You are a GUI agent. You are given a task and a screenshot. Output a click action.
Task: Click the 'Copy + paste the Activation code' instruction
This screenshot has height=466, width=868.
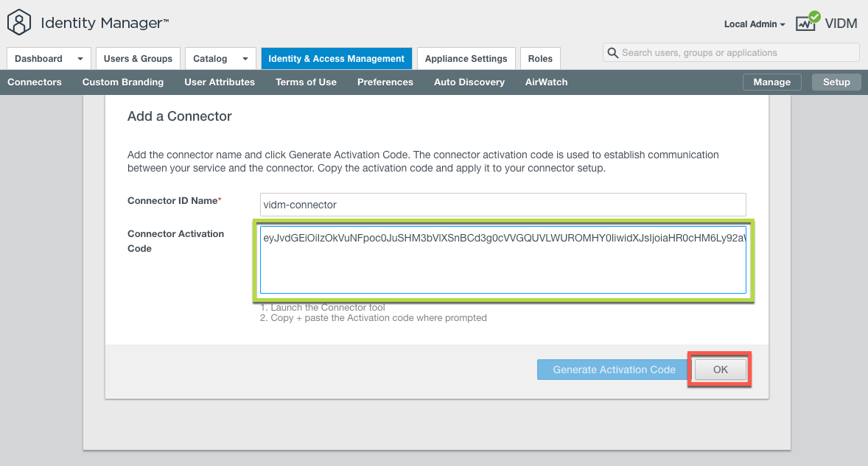pos(373,318)
